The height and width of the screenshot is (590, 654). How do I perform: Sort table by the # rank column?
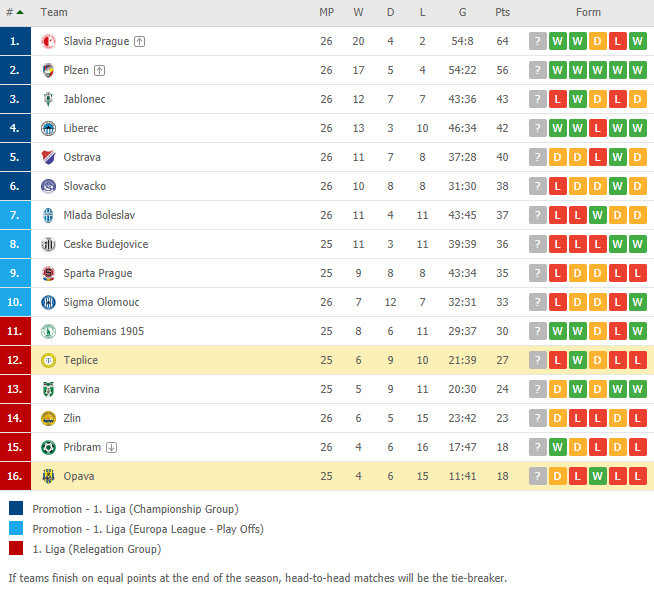pos(15,13)
